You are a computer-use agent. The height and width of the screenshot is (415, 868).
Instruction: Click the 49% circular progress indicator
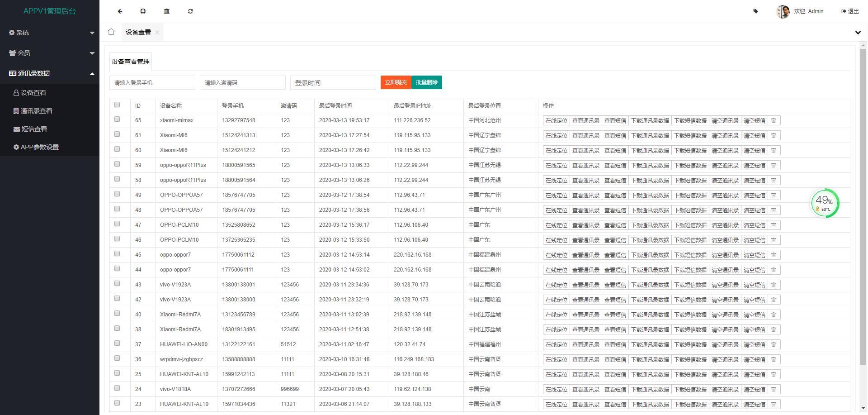pyautogui.click(x=825, y=203)
